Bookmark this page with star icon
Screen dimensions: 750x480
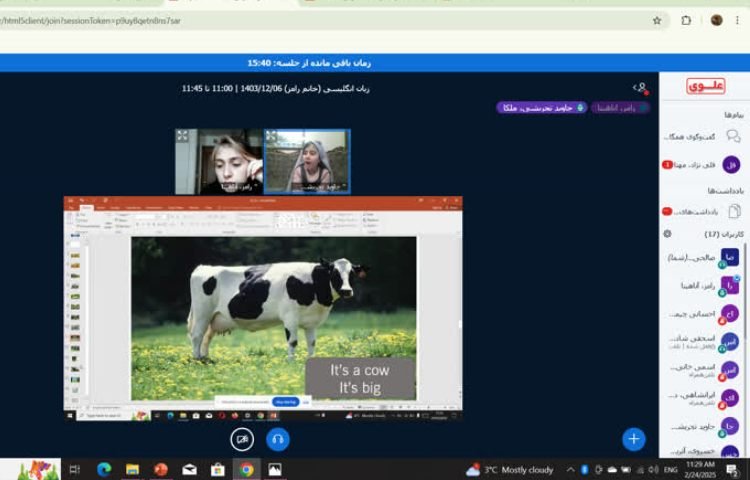[657, 21]
